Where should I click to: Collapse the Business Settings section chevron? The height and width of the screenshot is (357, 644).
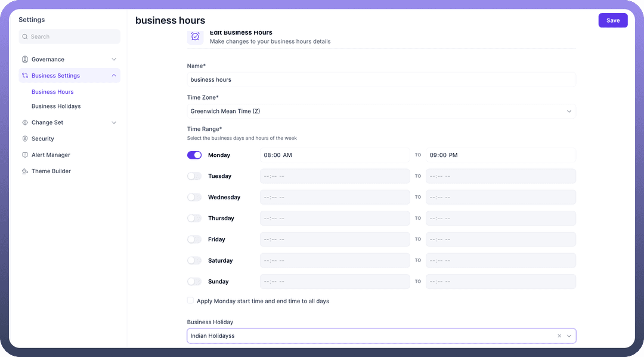tap(114, 76)
